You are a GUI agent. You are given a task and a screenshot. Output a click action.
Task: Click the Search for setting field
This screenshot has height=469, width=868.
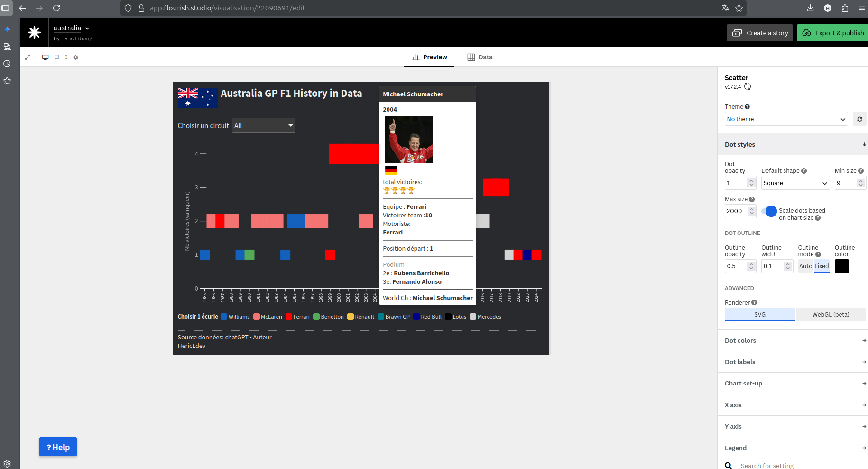point(784,466)
